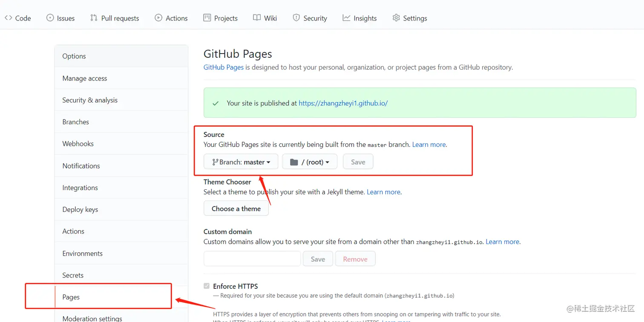Click the Remove custom domain button
The image size is (644, 322).
click(x=355, y=259)
